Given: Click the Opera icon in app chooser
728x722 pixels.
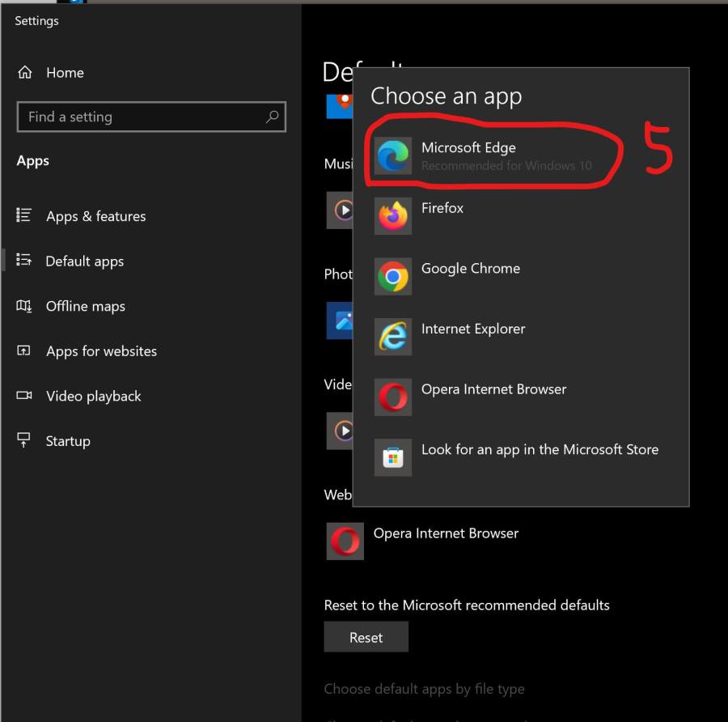Looking at the screenshot, I should click(x=393, y=397).
